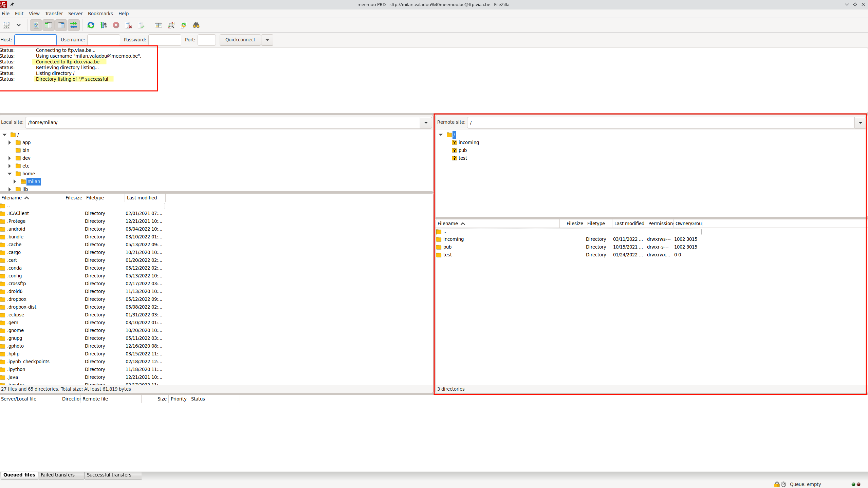The width and height of the screenshot is (868, 488).
Task: Open the Help menu
Action: [124, 14]
